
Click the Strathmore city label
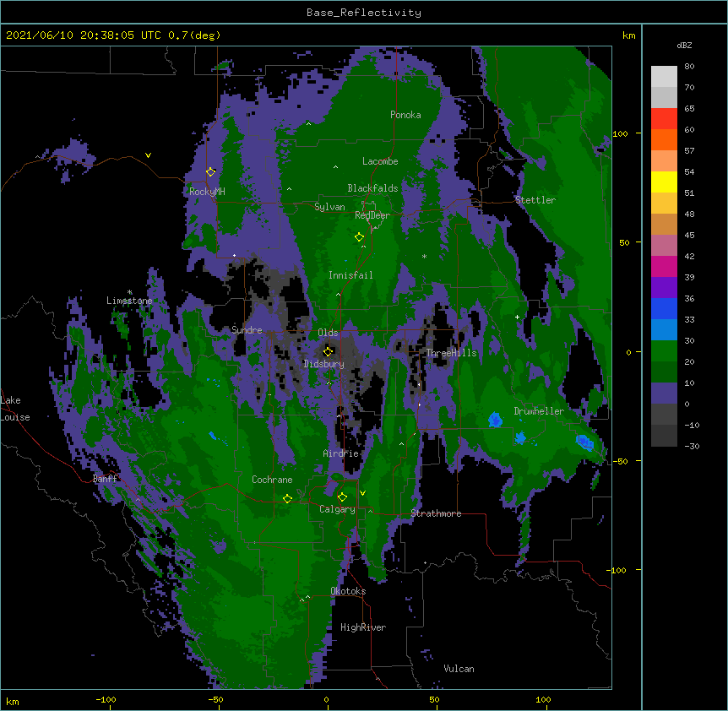point(436,513)
